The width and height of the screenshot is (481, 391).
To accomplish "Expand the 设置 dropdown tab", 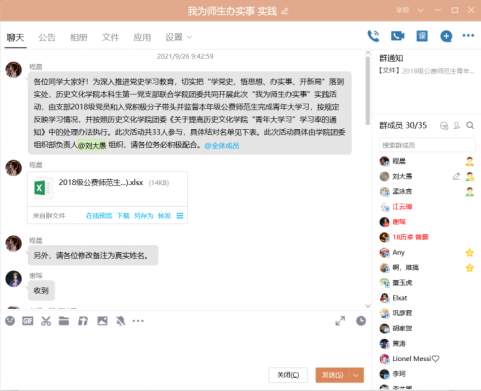I will tap(179, 37).
